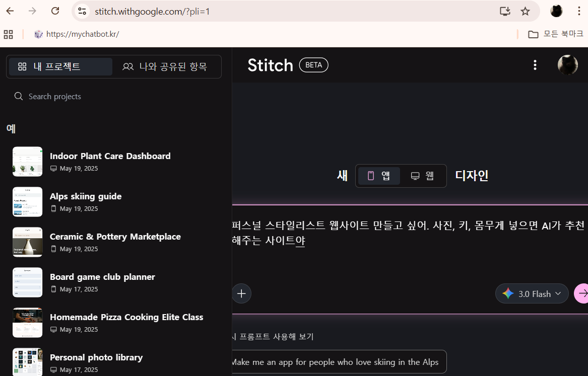Open Stitch three-dot options menu
The height and width of the screenshot is (376, 588).
pos(535,65)
